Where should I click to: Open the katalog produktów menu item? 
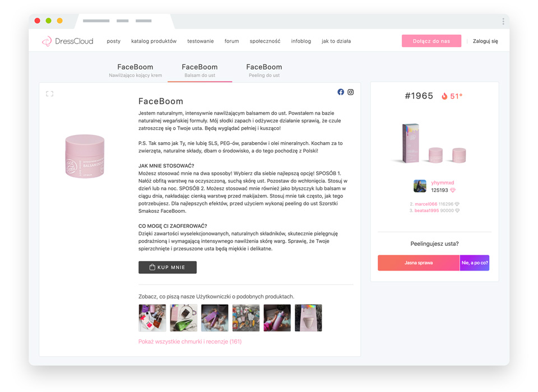[154, 41]
